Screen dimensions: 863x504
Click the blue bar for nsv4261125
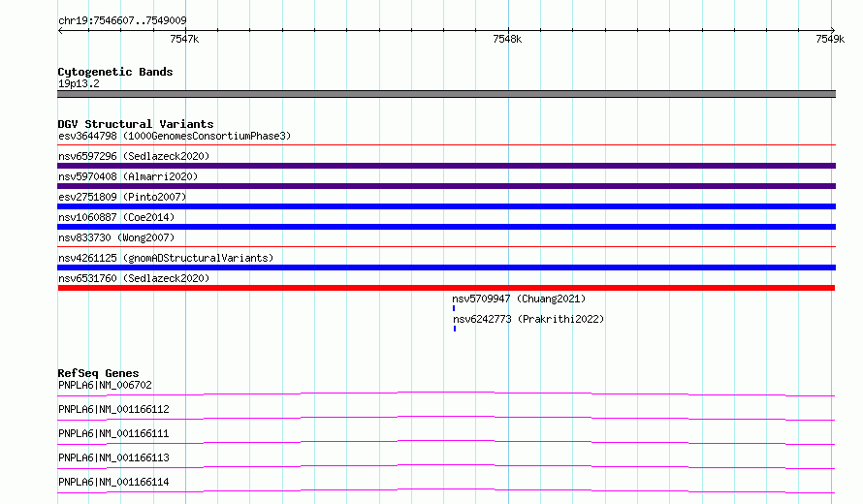tap(446, 268)
